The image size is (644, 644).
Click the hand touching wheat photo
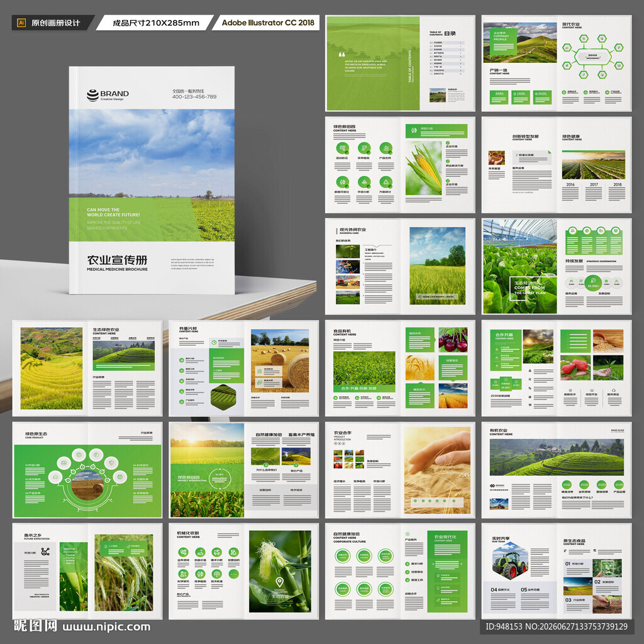(437, 470)
